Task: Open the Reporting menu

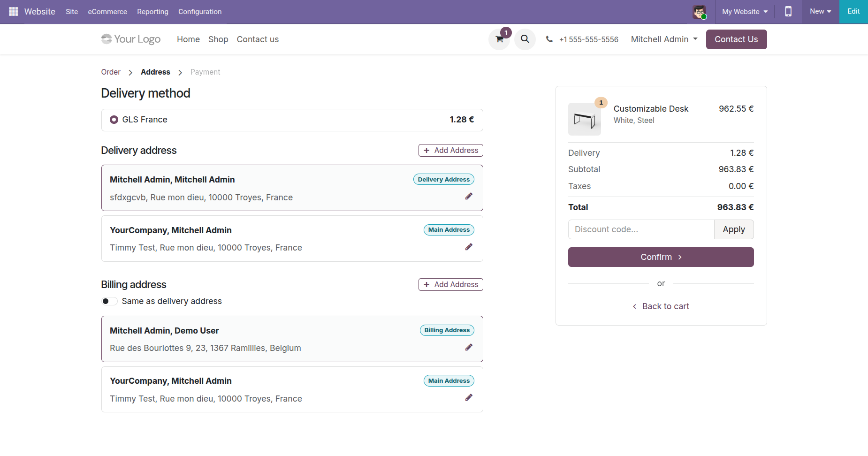Action: click(152, 12)
